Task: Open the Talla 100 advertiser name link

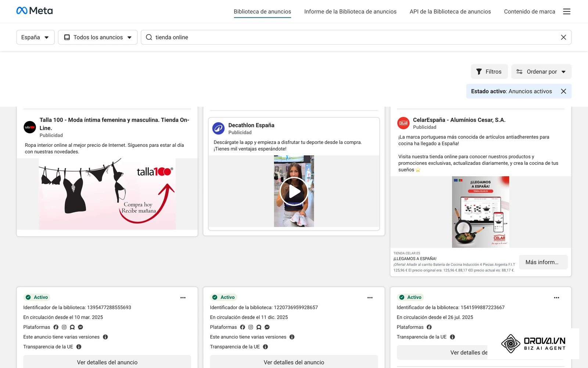Action: click(x=114, y=124)
